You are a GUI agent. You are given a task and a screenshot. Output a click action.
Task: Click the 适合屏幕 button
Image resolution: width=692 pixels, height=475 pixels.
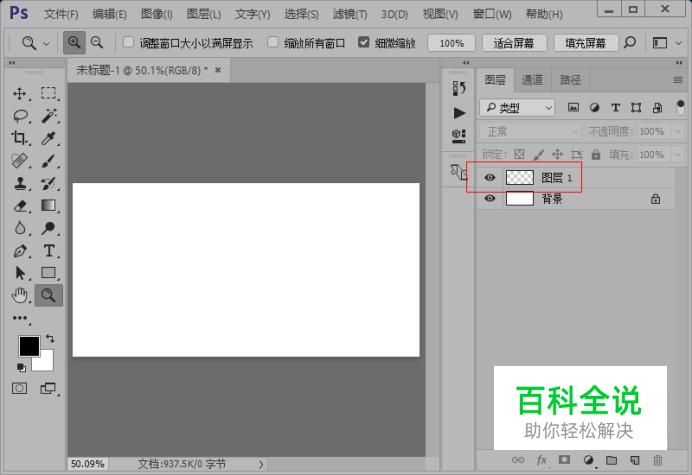coord(514,43)
